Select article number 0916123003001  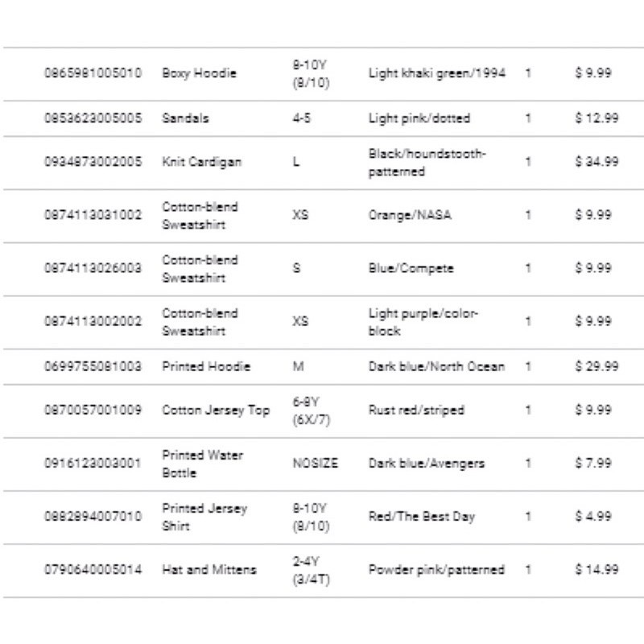pos(93,464)
